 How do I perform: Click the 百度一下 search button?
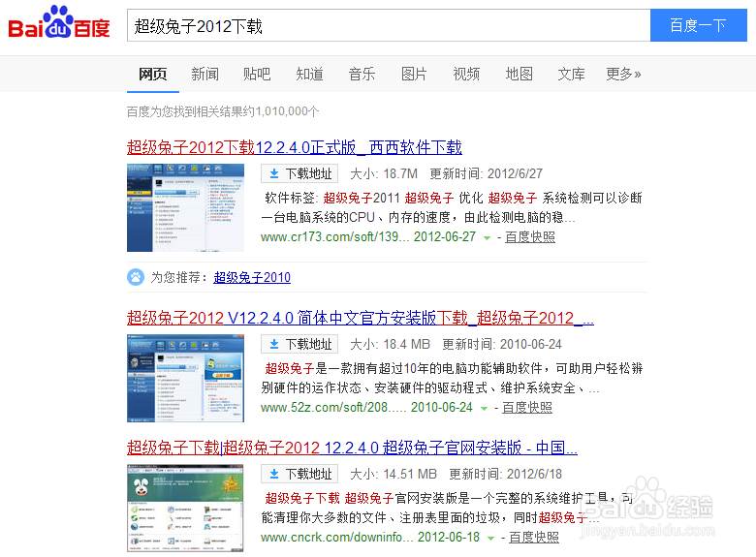click(698, 25)
